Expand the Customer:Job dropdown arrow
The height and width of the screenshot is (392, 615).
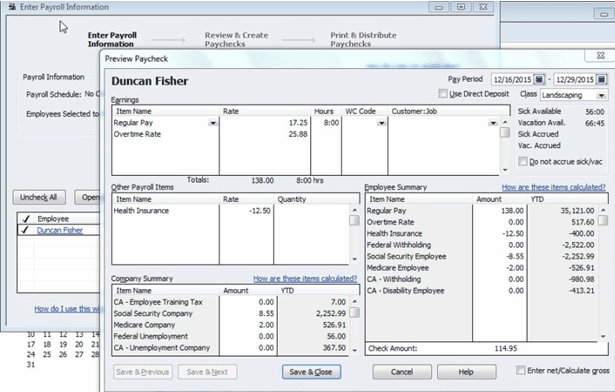point(493,123)
